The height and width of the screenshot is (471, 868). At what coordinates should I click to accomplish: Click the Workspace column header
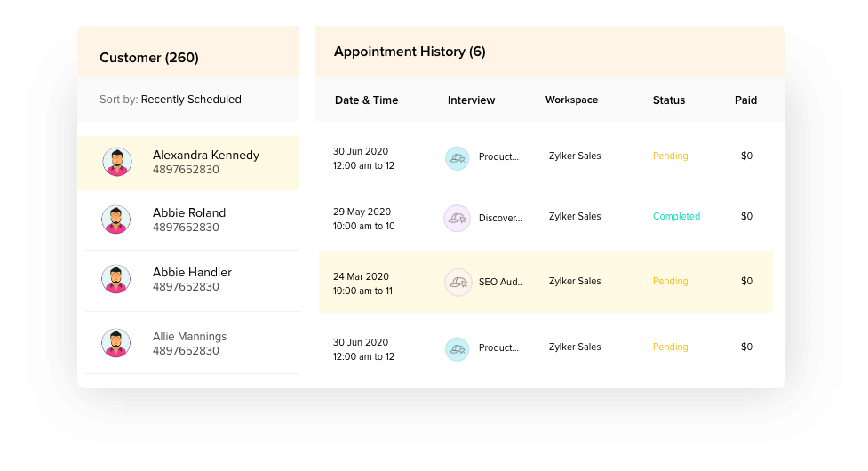pos(571,100)
